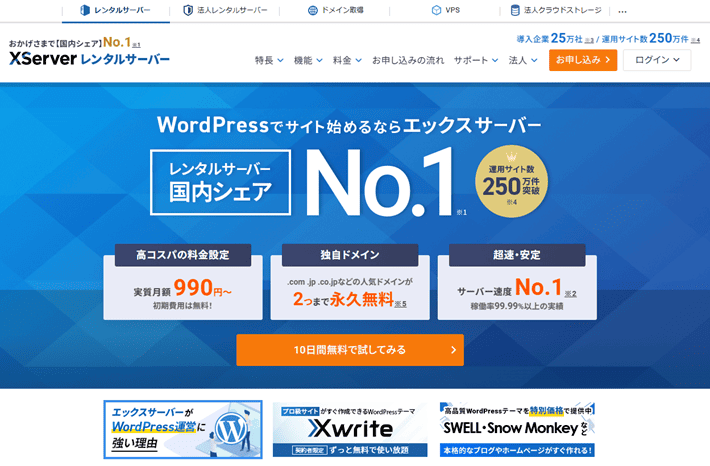Image resolution: width=710 pixels, height=466 pixels.
Task: Click the ※4 footnote beside header 250万件
Action: pyautogui.click(x=696, y=41)
